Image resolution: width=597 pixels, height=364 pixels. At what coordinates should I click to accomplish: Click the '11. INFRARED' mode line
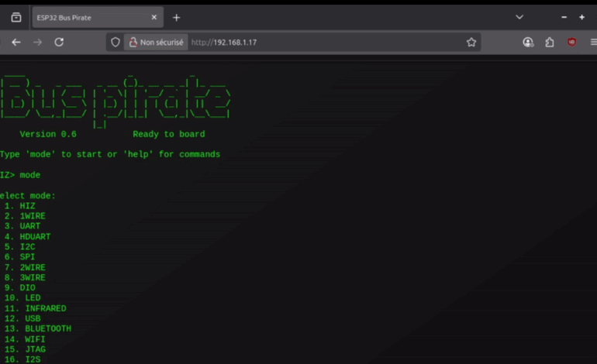pos(36,308)
